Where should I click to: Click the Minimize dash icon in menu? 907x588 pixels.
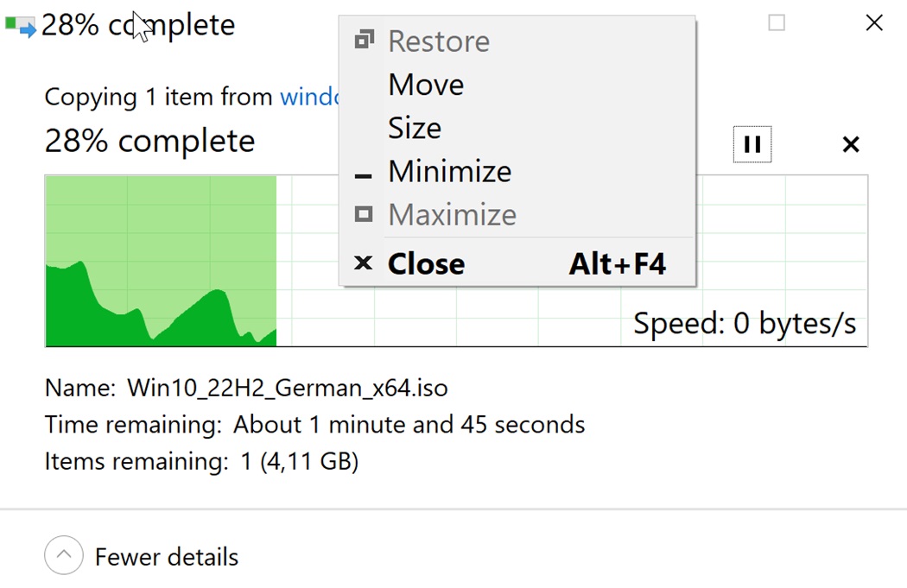(x=364, y=176)
